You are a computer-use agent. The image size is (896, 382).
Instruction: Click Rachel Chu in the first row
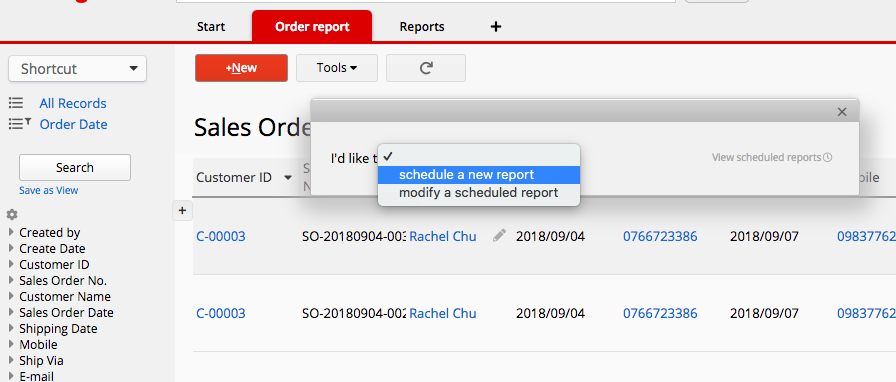(443, 236)
